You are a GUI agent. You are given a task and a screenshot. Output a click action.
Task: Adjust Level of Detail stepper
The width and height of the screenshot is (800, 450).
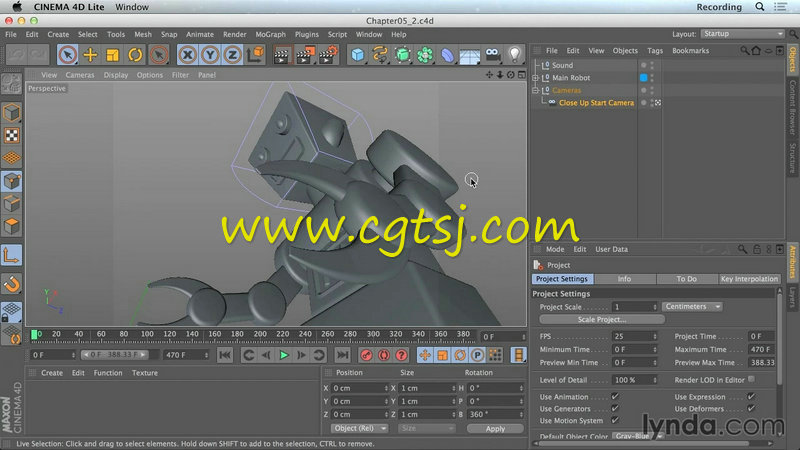tap(655, 380)
